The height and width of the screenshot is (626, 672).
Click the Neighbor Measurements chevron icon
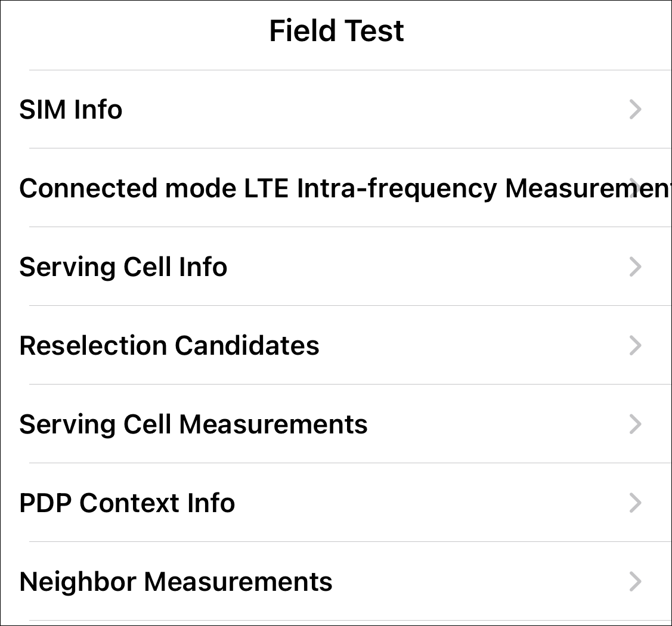tap(636, 581)
